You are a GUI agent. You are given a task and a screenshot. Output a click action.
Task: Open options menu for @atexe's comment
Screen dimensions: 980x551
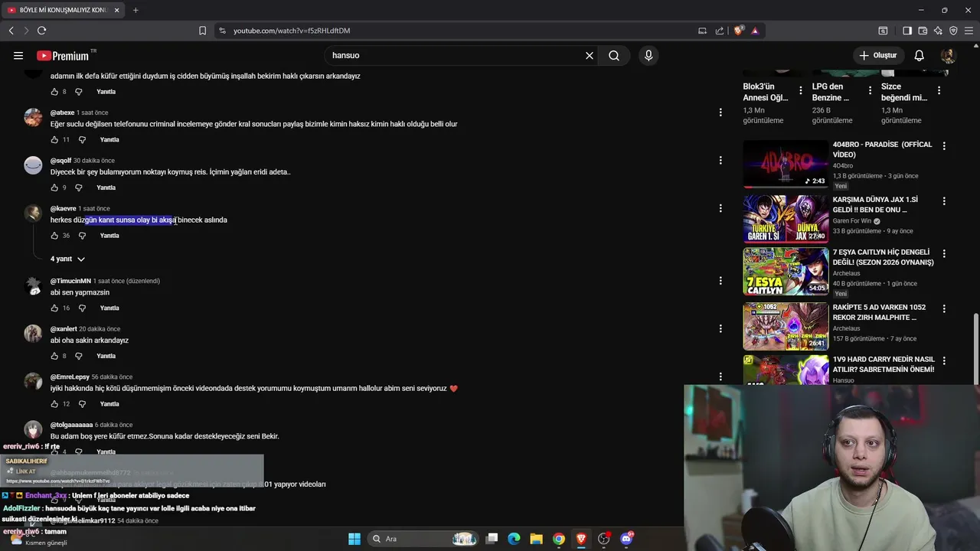point(720,112)
